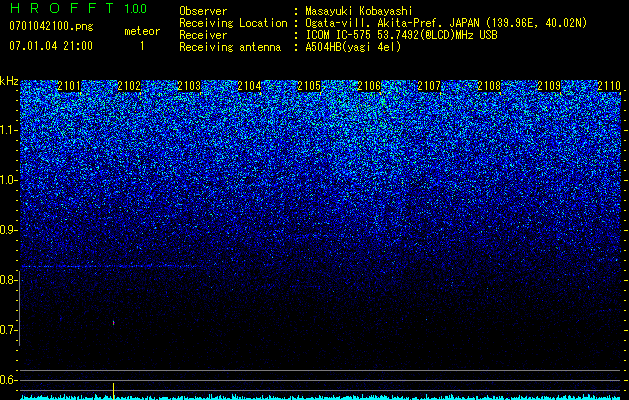This screenshot has height=400, width=629.
Task: Click the 0.7 kHz axis label
Action: (8, 330)
